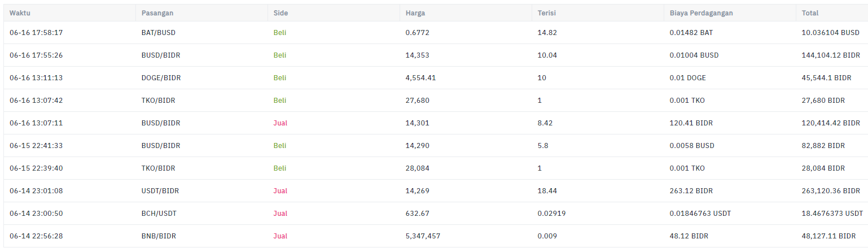Select the BNB/BIDR pair cell
The image size is (868, 252).
click(x=159, y=236)
